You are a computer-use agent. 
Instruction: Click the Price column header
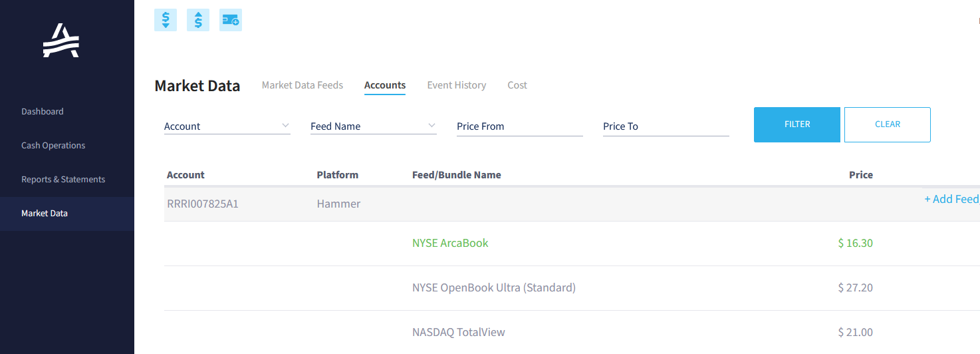(x=861, y=175)
